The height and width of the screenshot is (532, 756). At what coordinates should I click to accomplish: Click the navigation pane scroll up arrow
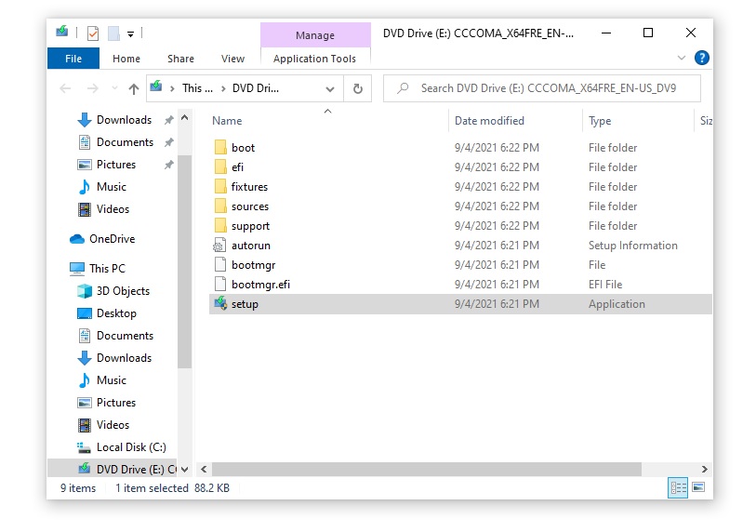click(x=185, y=118)
